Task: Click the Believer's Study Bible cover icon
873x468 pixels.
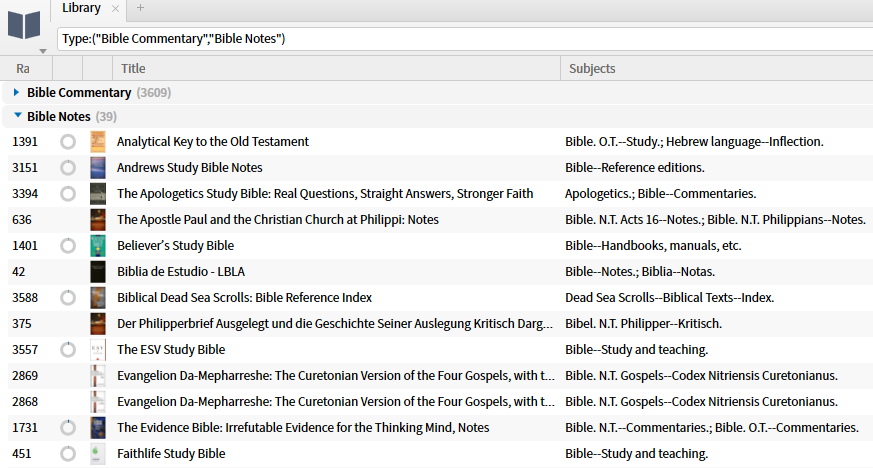Action: pos(97,246)
